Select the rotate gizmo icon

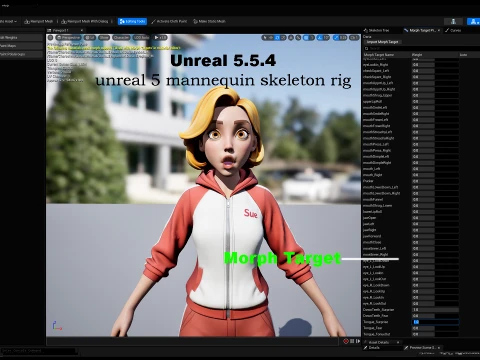(277, 38)
